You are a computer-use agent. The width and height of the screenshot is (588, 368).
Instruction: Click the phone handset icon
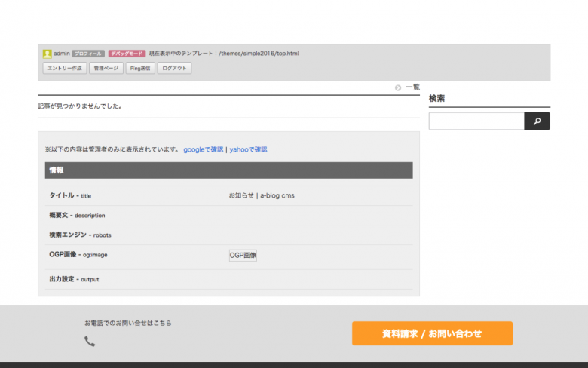coord(90,341)
